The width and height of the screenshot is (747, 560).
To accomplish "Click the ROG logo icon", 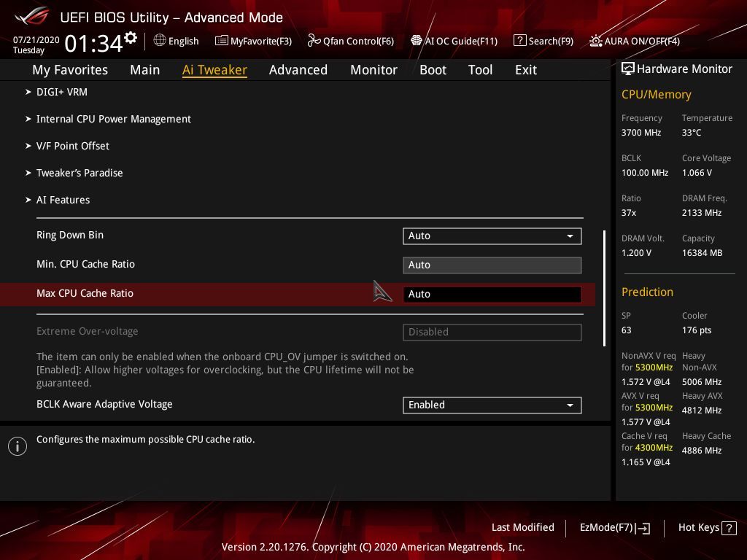I will [32, 17].
